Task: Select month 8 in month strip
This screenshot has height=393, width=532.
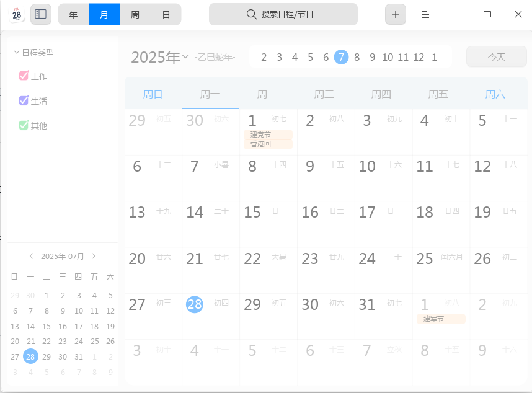Action: pyautogui.click(x=357, y=57)
